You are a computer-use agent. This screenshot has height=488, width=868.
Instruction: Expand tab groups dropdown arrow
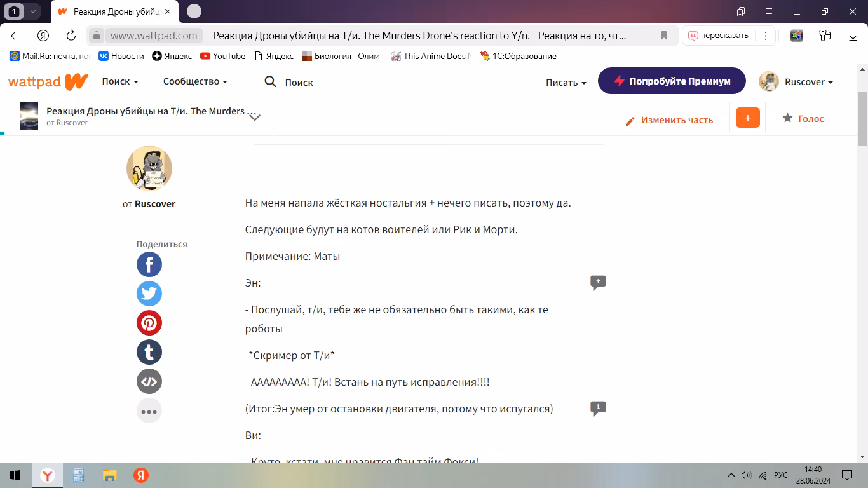click(x=33, y=11)
